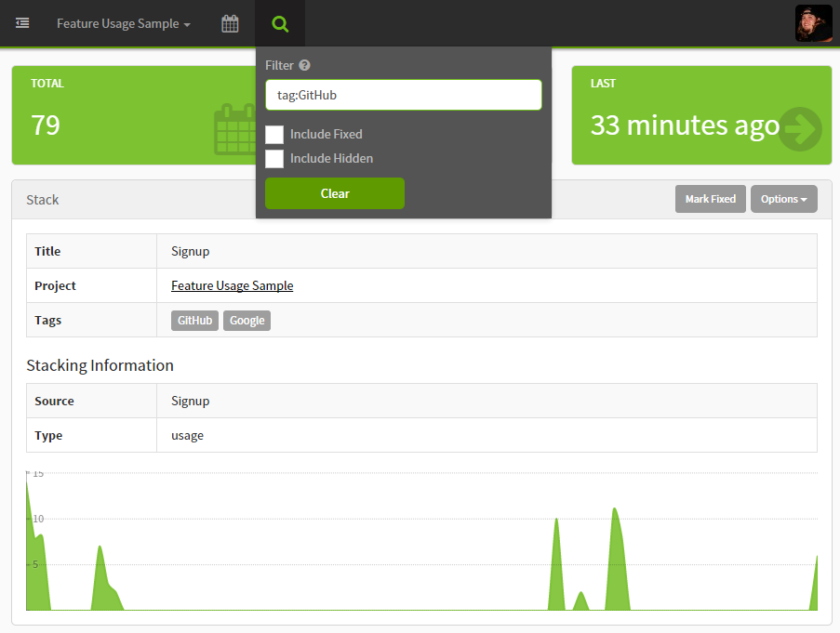Toggle the Google tag badge

click(x=247, y=320)
